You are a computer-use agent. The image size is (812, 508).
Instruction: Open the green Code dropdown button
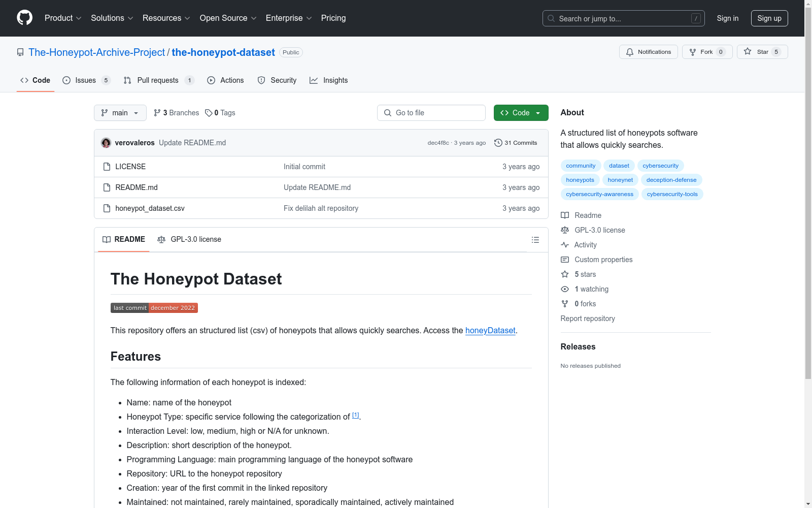tap(521, 113)
